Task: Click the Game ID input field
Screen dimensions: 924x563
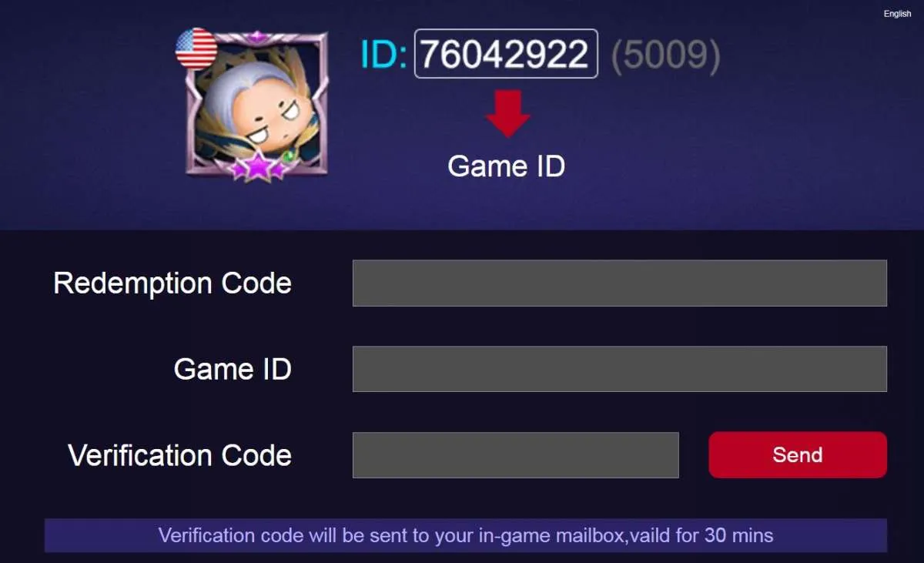Action: point(620,369)
